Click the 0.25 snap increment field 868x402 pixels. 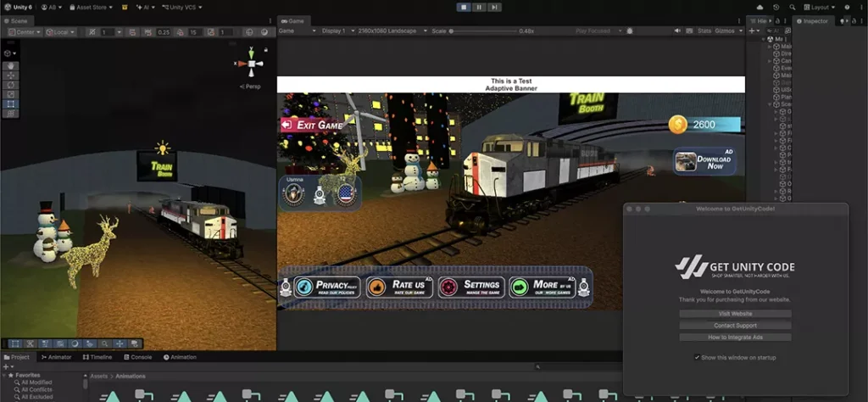coord(164,32)
